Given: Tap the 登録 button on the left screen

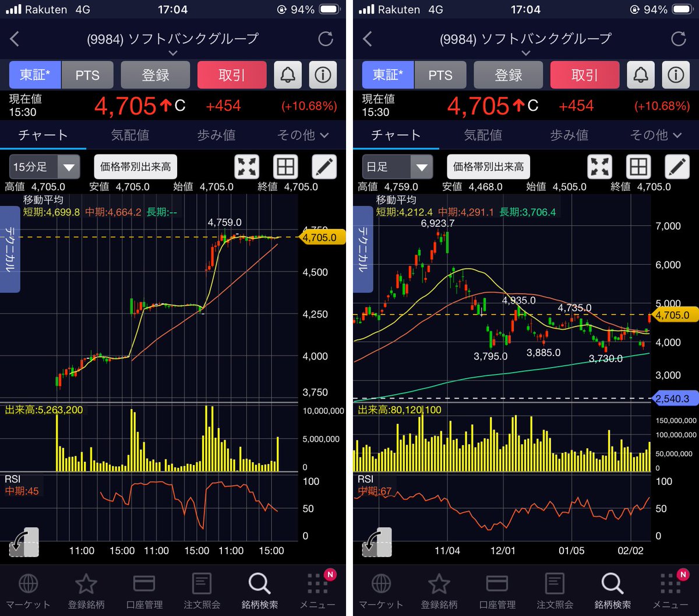Looking at the screenshot, I should pyautogui.click(x=156, y=75).
